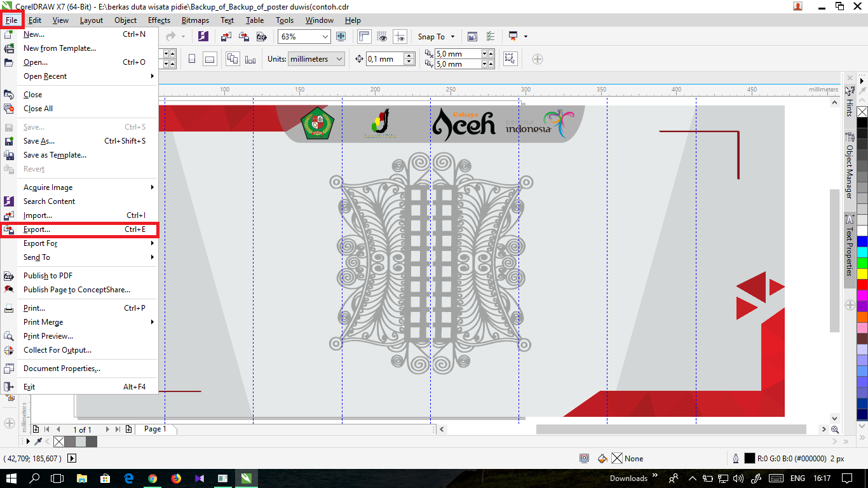Increase the nudge distance with up stepper

click(409, 56)
